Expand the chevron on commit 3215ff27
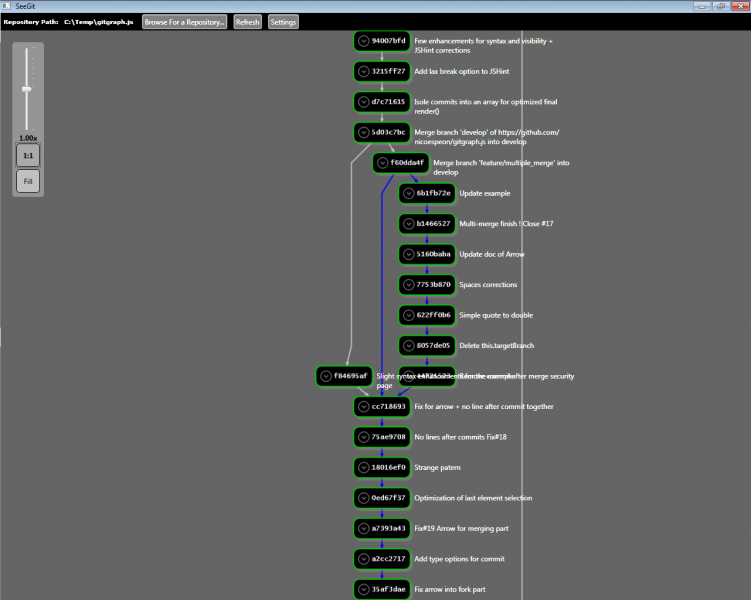The image size is (751, 600). pos(364,72)
